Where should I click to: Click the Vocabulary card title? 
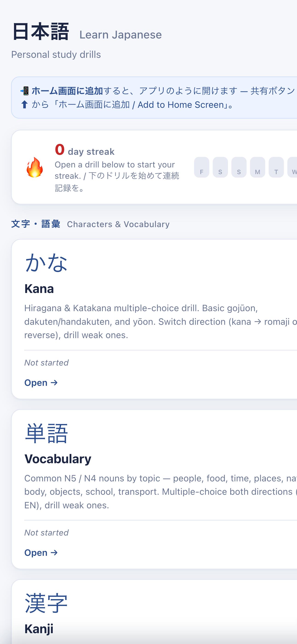(x=58, y=459)
